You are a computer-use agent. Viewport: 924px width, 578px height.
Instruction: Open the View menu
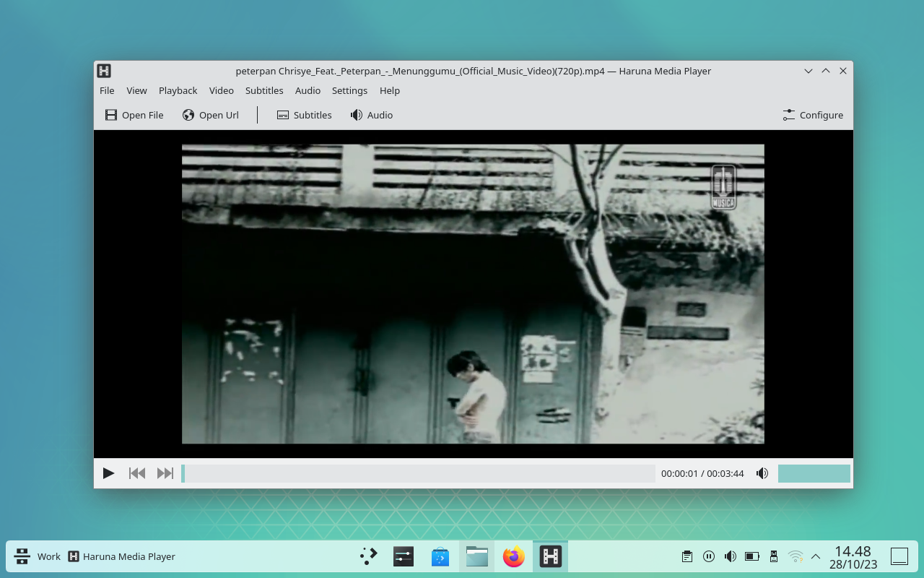coord(136,90)
